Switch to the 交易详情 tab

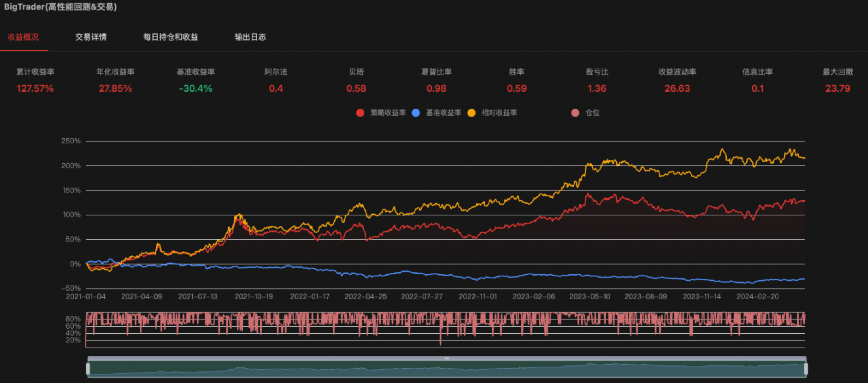click(91, 37)
